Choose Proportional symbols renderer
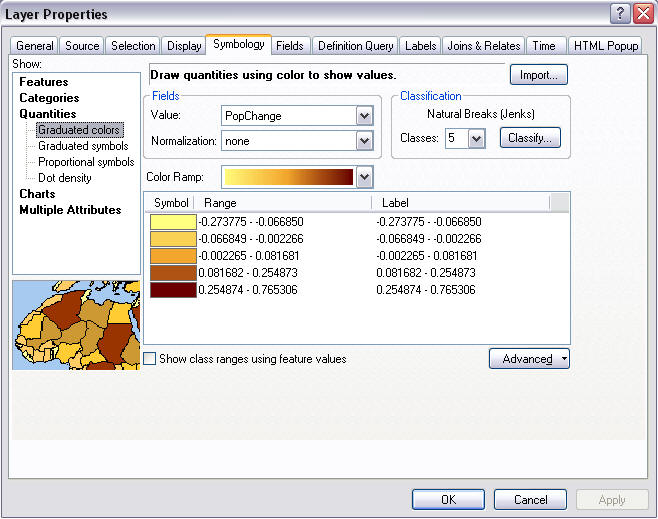 coord(86,162)
